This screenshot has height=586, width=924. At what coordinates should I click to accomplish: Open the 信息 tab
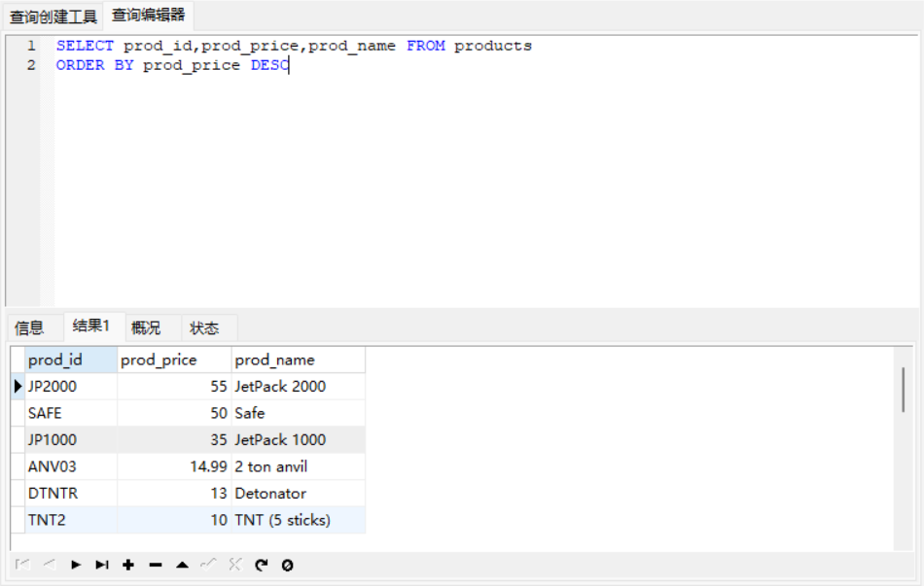point(29,328)
